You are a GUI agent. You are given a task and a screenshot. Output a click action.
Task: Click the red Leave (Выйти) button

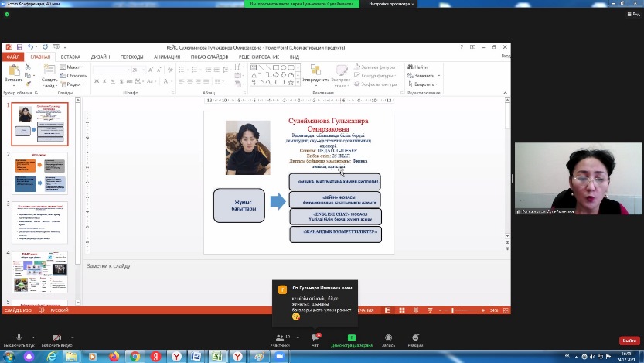629,341
